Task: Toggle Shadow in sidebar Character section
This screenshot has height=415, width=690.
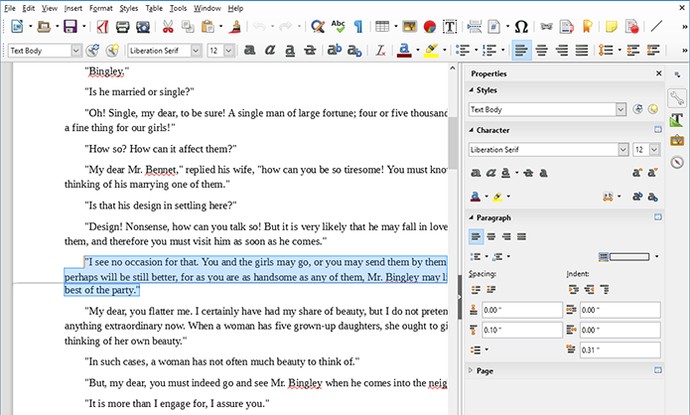Action: (543, 173)
